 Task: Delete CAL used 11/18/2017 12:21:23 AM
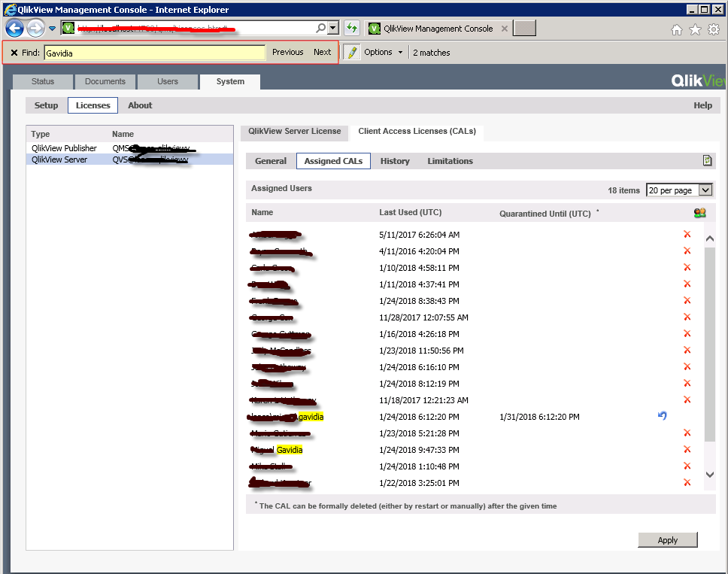click(x=687, y=400)
